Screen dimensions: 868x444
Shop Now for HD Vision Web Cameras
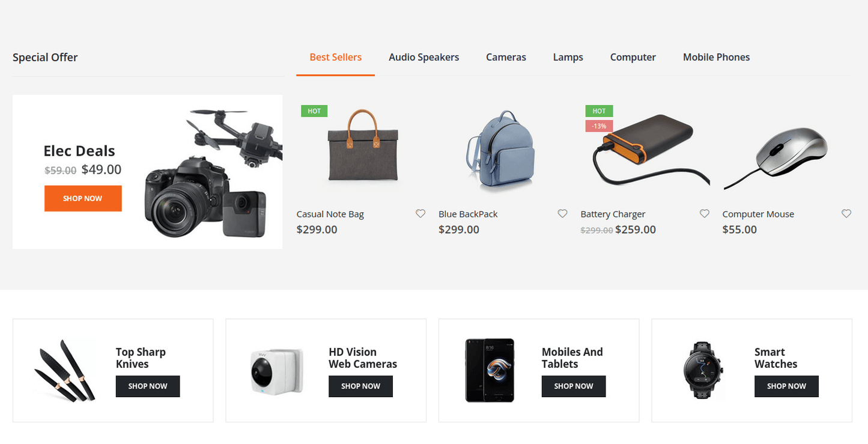tap(360, 386)
